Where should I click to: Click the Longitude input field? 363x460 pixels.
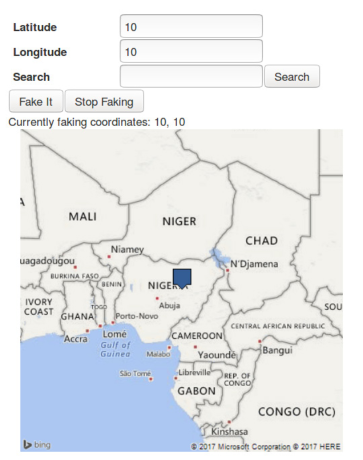[191, 51]
